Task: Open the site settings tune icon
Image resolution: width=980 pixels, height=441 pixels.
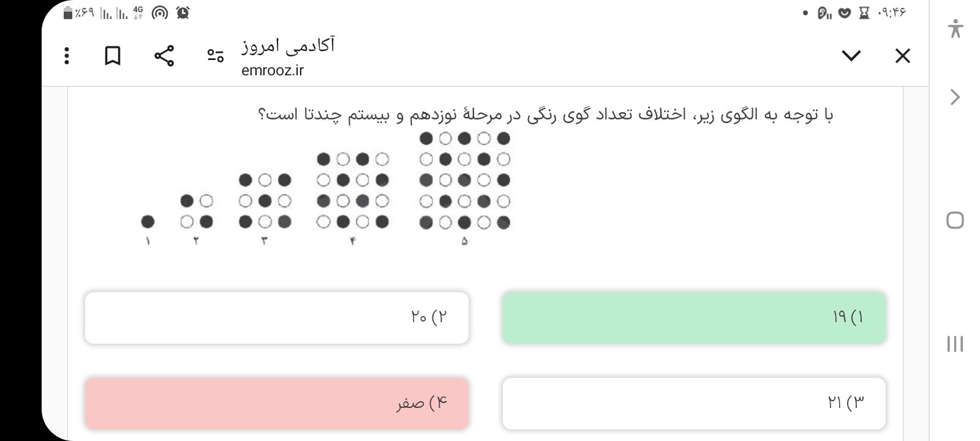Action: [215, 56]
